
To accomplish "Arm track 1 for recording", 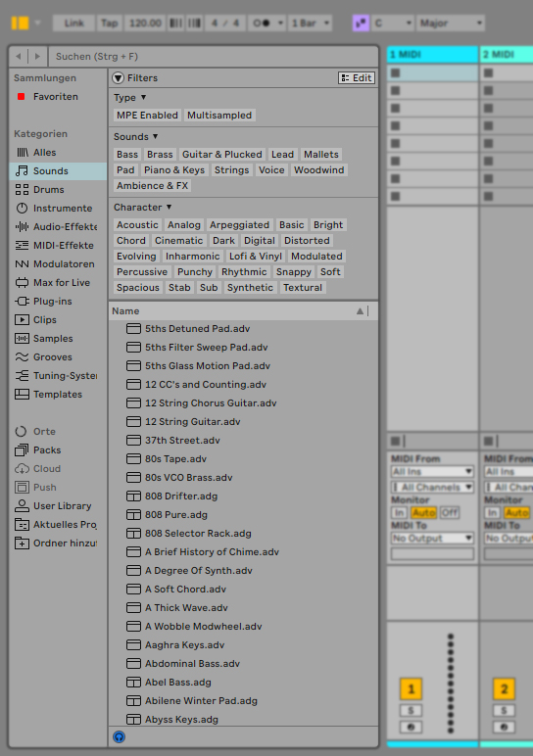I will point(411,727).
